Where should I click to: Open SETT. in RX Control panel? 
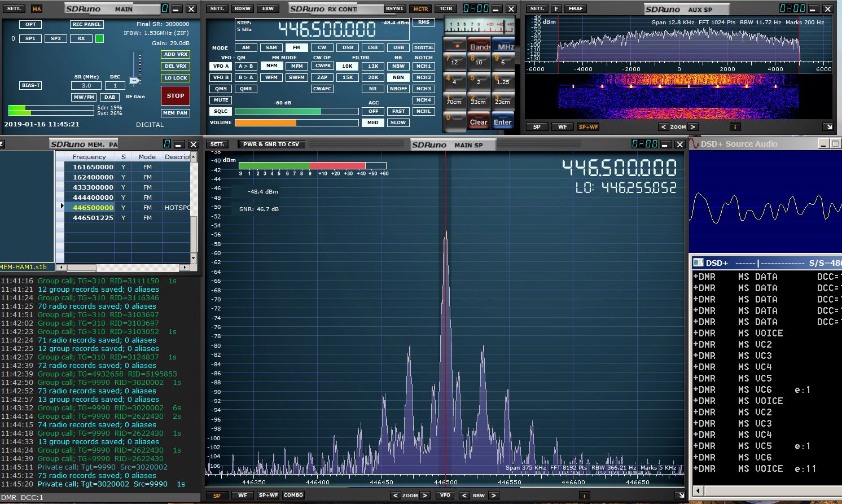(x=217, y=8)
